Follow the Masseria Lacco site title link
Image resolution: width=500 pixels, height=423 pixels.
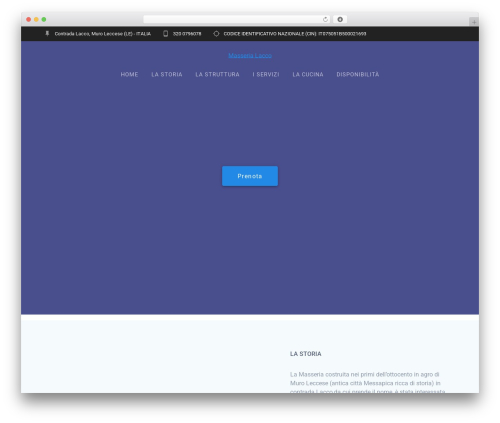pyautogui.click(x=250, y=55)
